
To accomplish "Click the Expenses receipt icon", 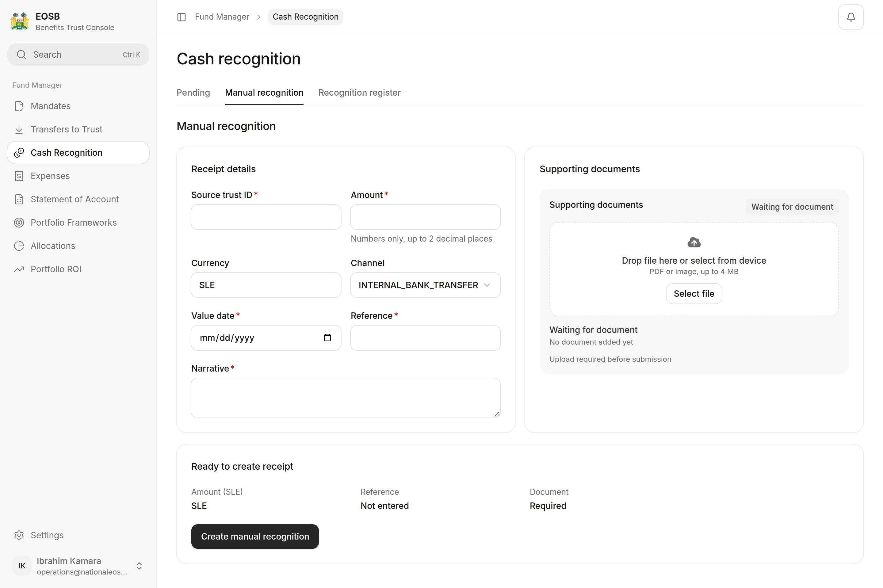I will (x=19, y=176).
